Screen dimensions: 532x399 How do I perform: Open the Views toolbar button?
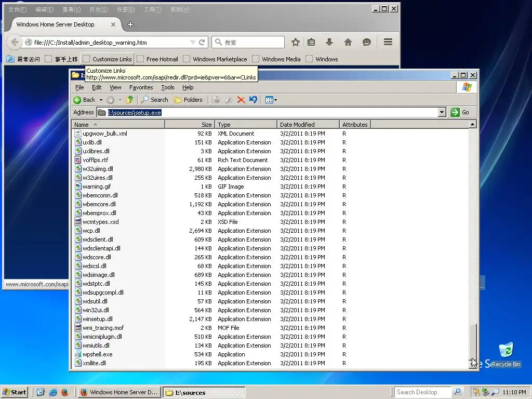[271, 100]
